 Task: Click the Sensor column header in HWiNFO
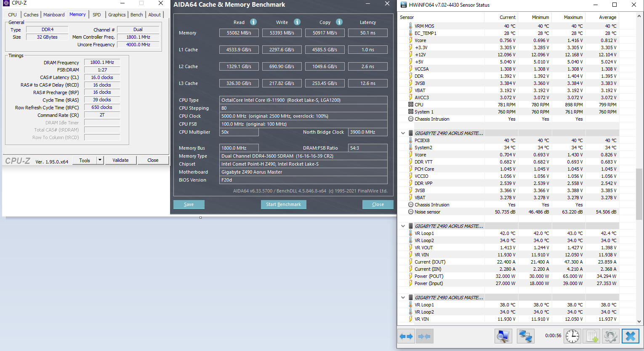(441, 17)
